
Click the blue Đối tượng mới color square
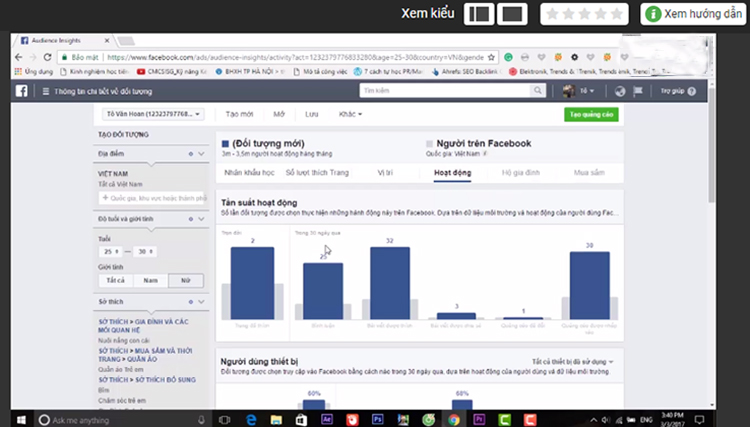click(225, 143)
